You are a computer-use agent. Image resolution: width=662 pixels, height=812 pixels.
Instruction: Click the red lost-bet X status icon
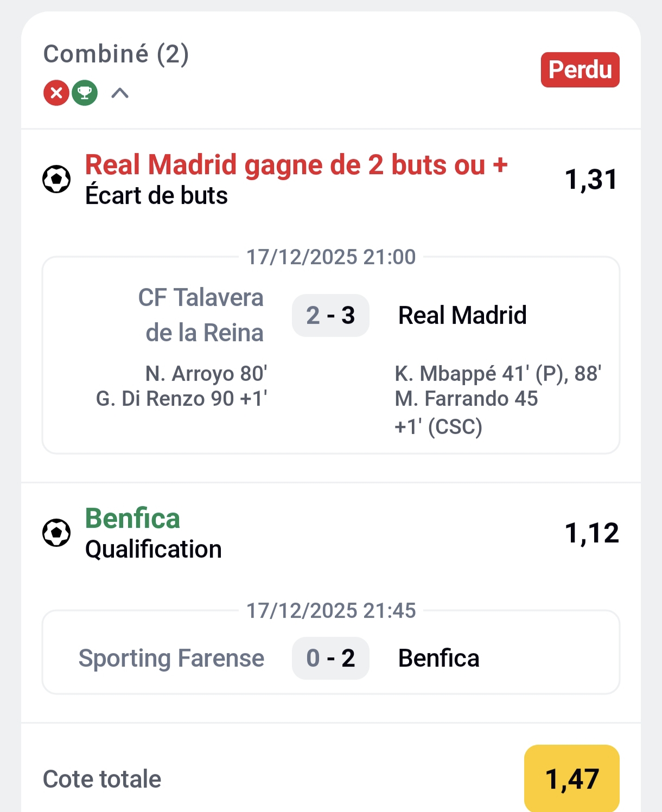pos(56,93)
